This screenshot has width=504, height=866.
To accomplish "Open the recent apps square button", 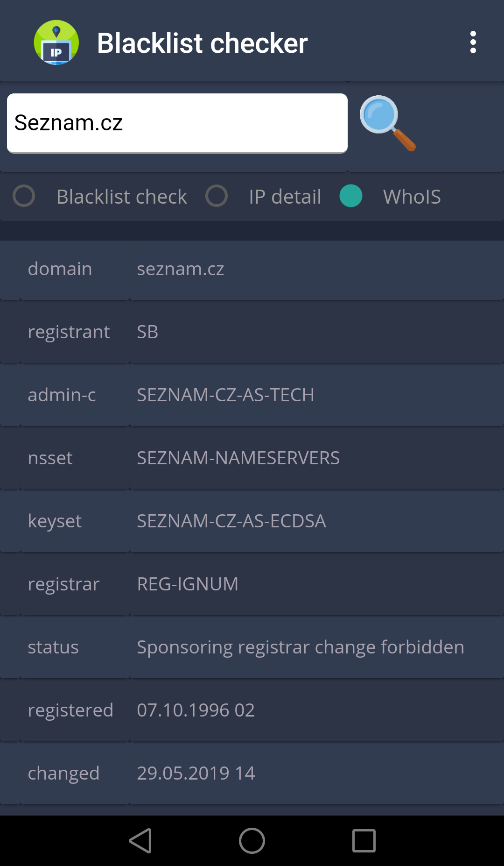I will [364, 841].
